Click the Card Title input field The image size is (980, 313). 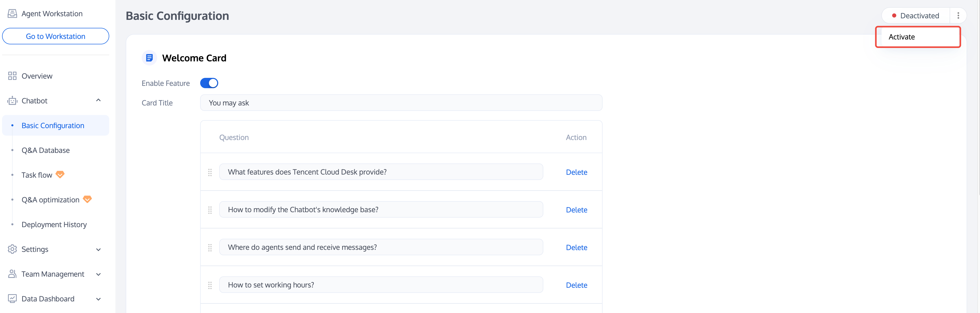click(401, 103)
